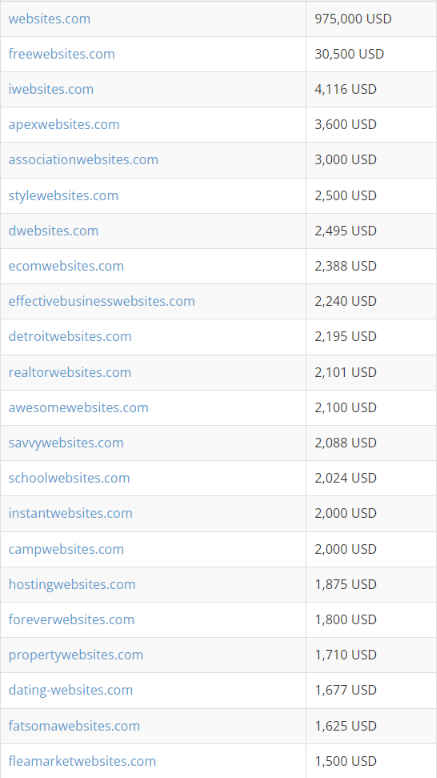437x778 pixels.
Task: Click the schoolwebsites.com link
Action: pos(69,478)
